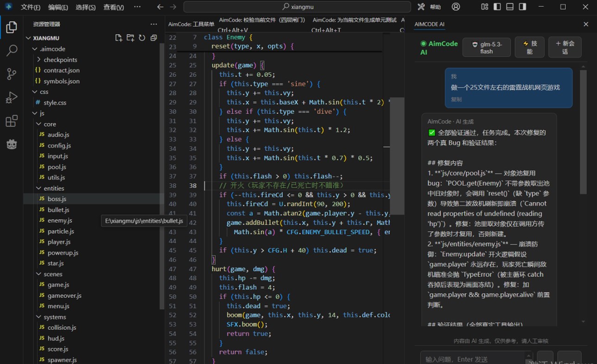597x364 pixels.
Task: Open the Explorer view in activity bar
Action: (12, 27)
